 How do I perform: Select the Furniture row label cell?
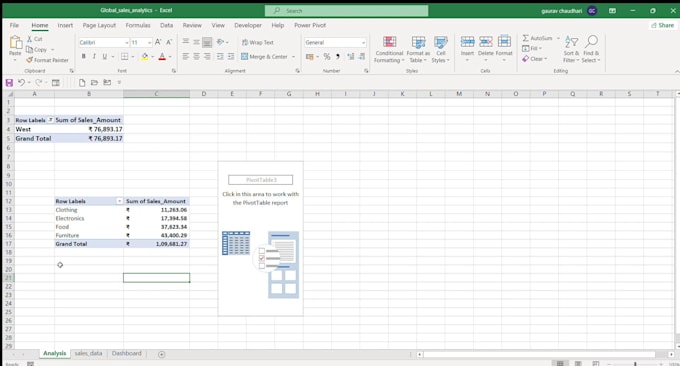point(89,235)
